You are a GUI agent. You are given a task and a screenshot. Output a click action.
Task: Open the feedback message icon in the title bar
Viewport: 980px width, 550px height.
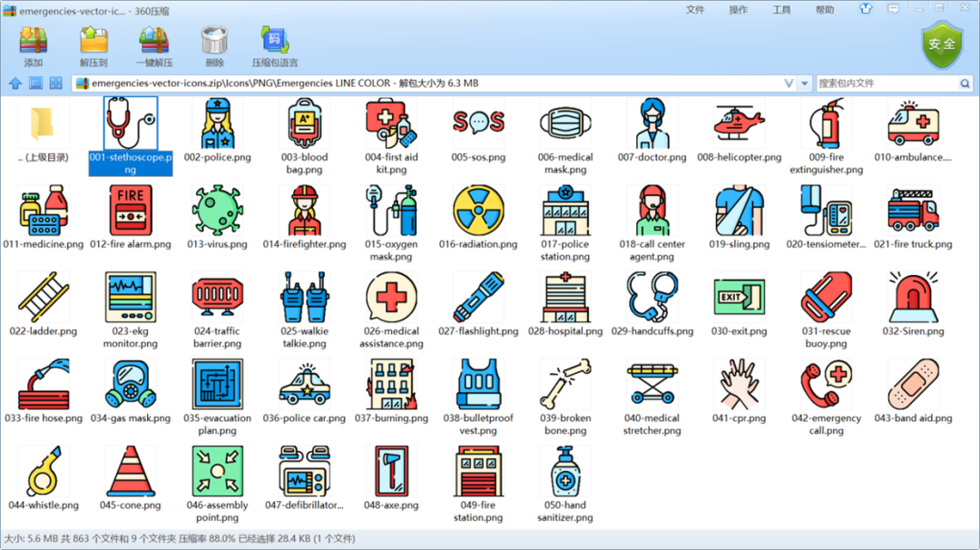tap(893, 9)
